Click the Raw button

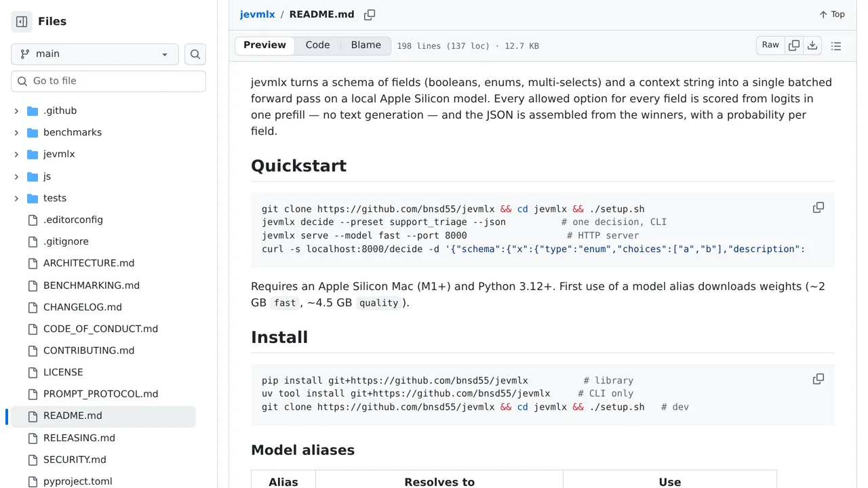770,45
